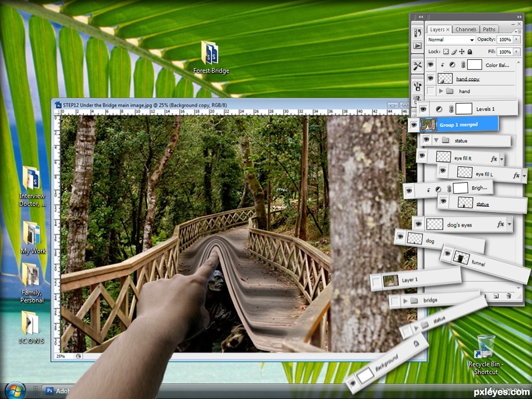Open the Forest Bridge desktop folder

click(211, 57)
